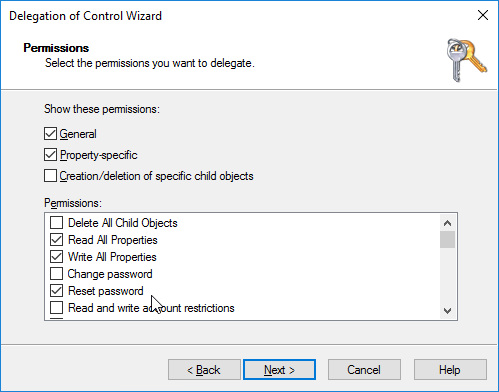Cancel the delegation wizard
This screenshot has height=392, width=499.
[x=364, y=370]
